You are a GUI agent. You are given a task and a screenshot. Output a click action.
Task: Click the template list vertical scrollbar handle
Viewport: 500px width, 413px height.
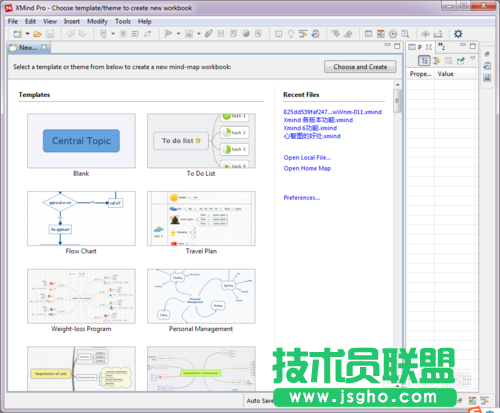coord(397,101)
